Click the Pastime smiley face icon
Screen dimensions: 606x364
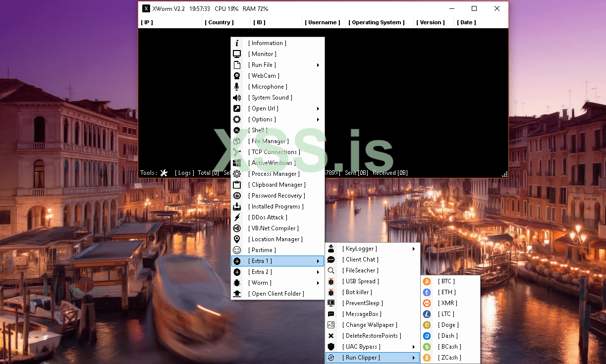coord(237,250)
